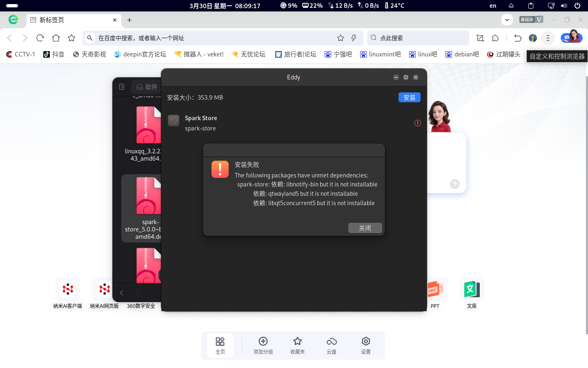Expand the file manager sidebar arrow
The height and width of the screenshot is (368, 588).
(x=121, y=87)
